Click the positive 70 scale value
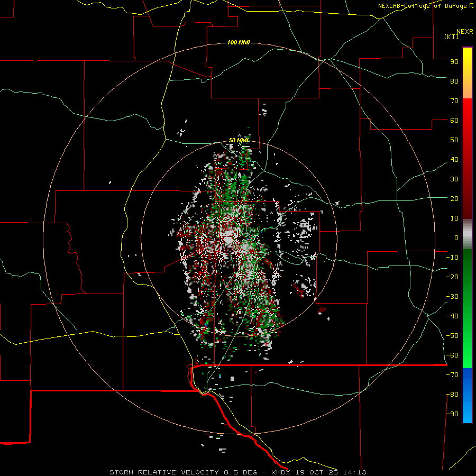 click(x=454, y=101)
